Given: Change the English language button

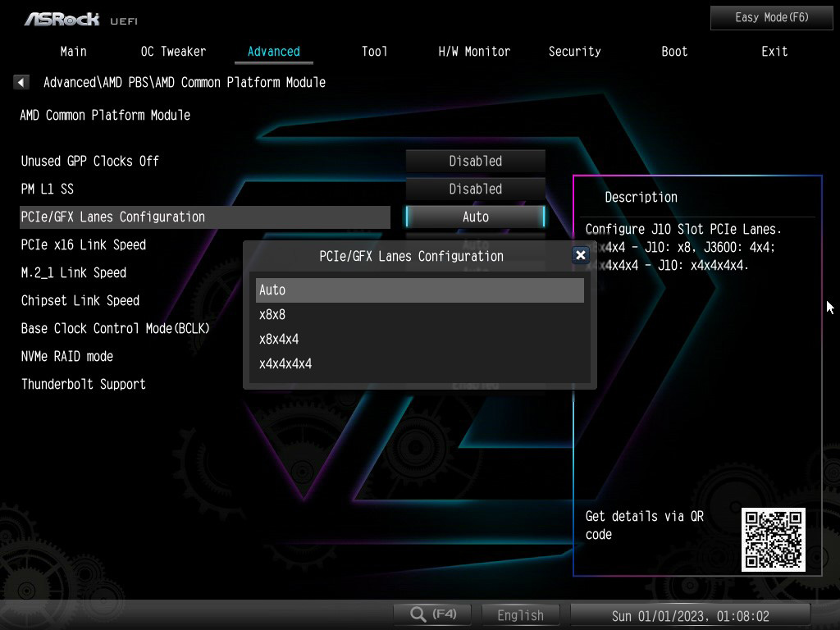Looking at the screenshot, I should click(520, 615).
